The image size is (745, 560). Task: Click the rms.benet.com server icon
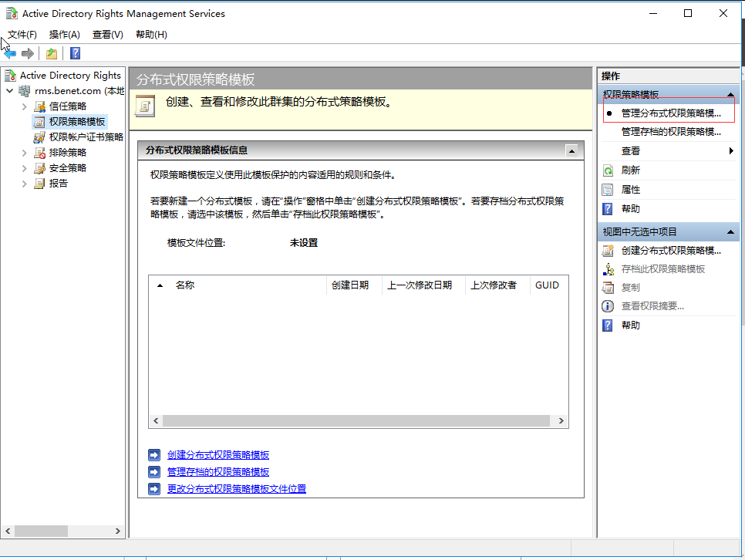point(24,91)
